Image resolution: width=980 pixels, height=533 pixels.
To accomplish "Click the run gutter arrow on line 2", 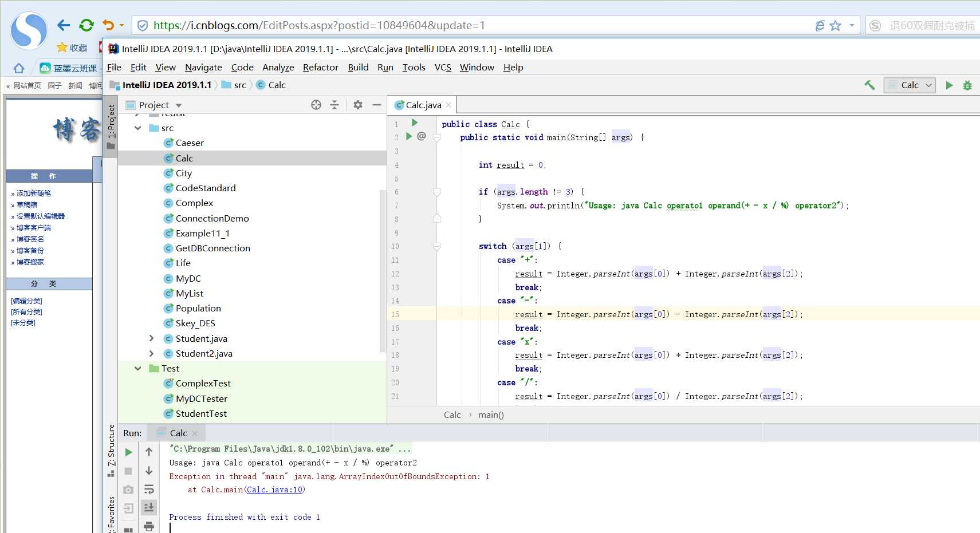I will [409, 136].
